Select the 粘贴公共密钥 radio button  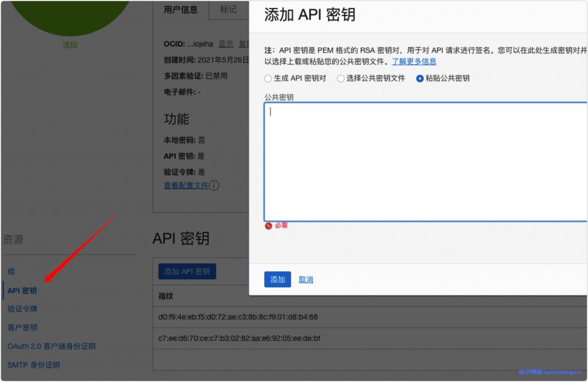click(420, 79)
